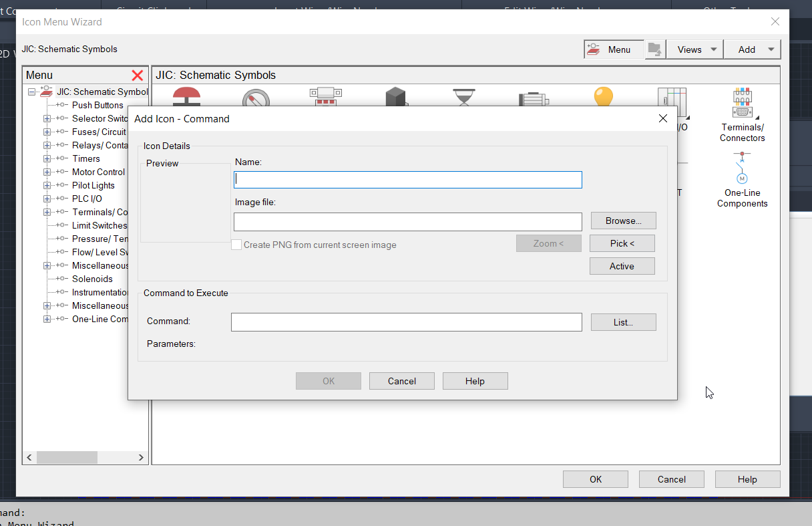Open the Add dropdown
812x526 pixels.
click(x=752, y=49)
